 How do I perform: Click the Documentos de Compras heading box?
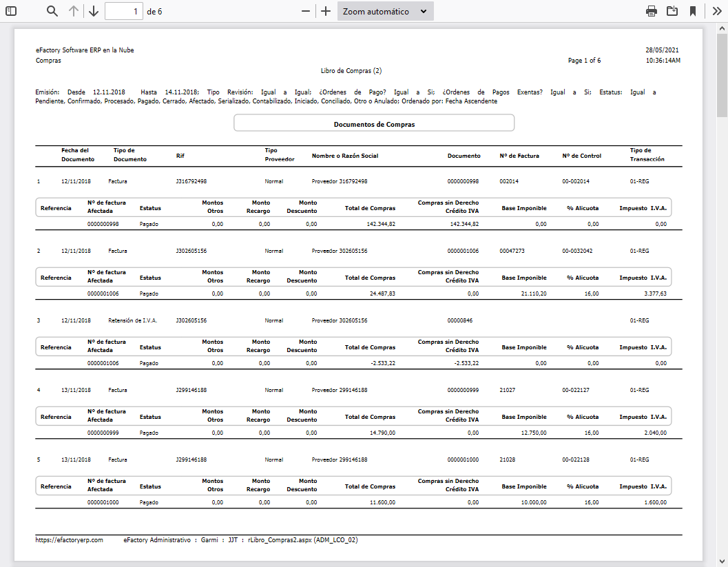pyautogui.click(x=374, y=124)
